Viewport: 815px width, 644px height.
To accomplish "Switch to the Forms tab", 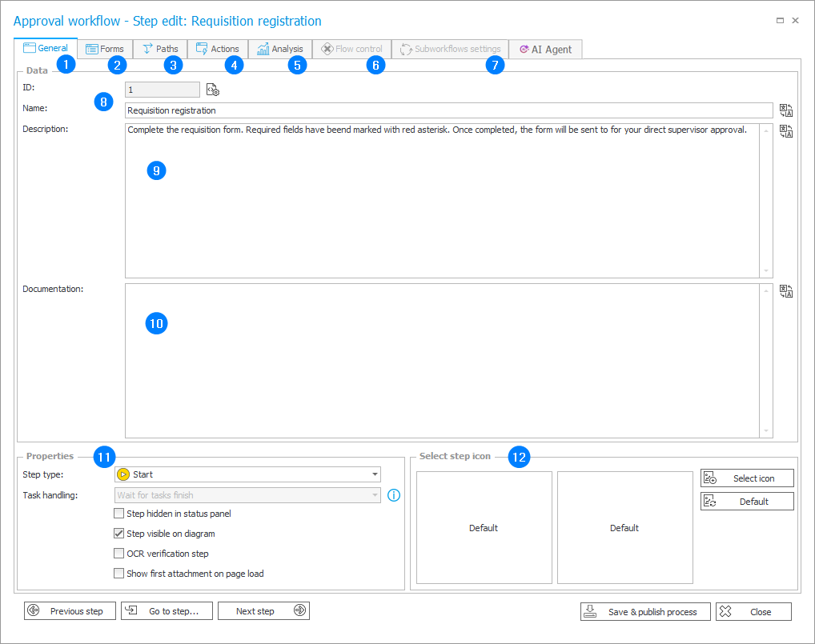I will click(105, 49).
